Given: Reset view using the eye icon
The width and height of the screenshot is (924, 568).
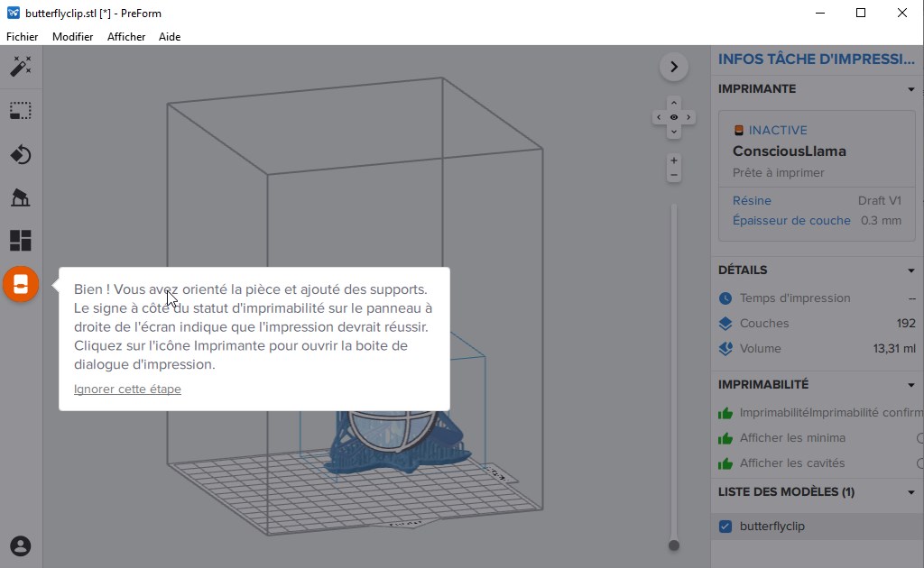Looking at the screenshot, I should point(673,117).
